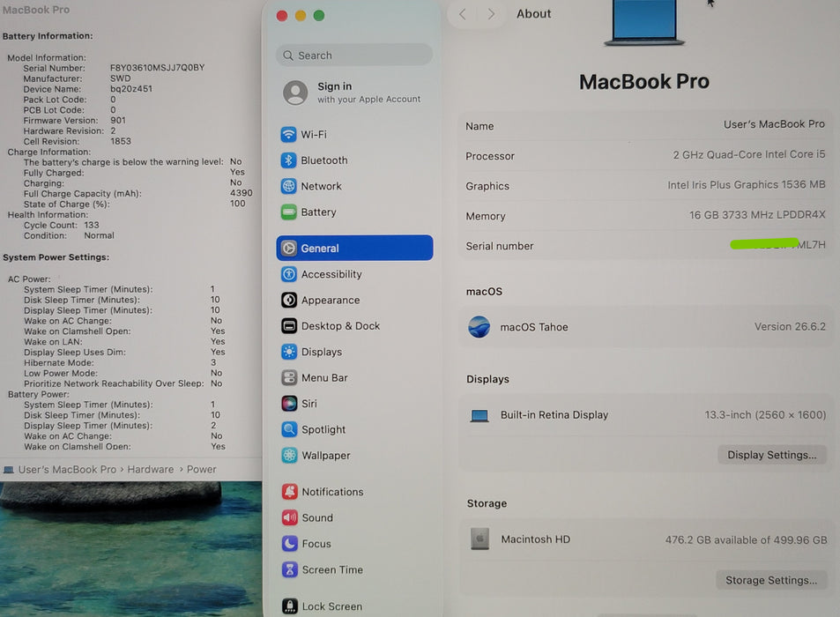Open Display Settings
840x617 pixels.
click(771, 455)
